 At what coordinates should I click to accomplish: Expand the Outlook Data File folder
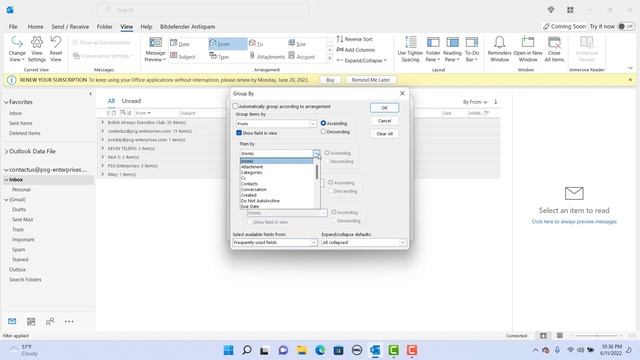coord(6,151)
